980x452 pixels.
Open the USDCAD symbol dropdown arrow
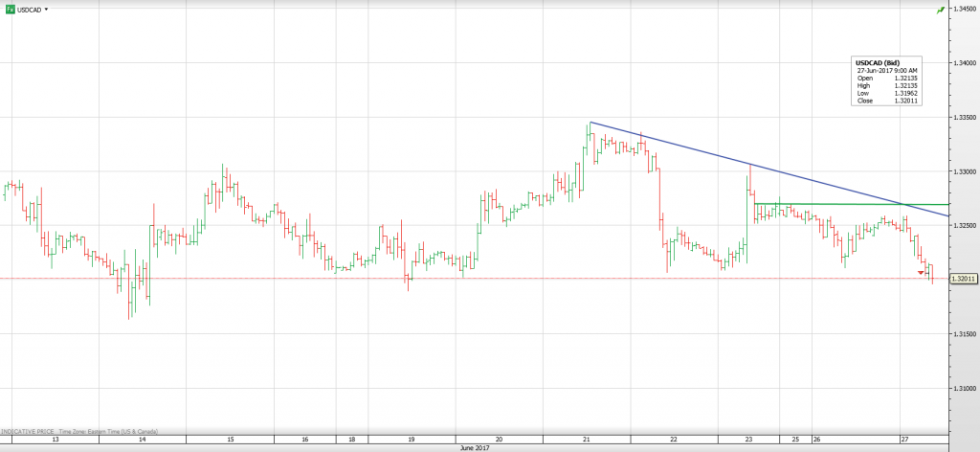[x=47, y=9]
